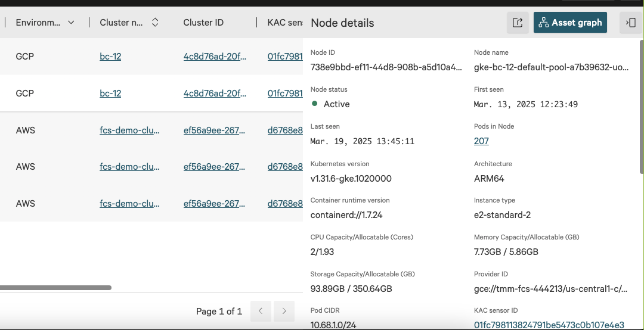
Task: Open cluster ID 4c8d76ad-20f in first row
Action: pos(215,57)
